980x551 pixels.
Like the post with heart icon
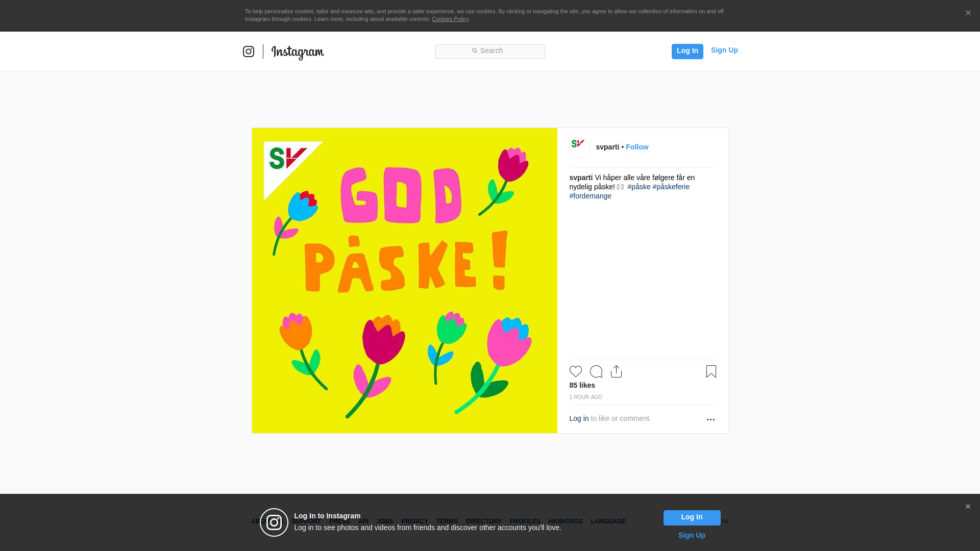[575, 371]
